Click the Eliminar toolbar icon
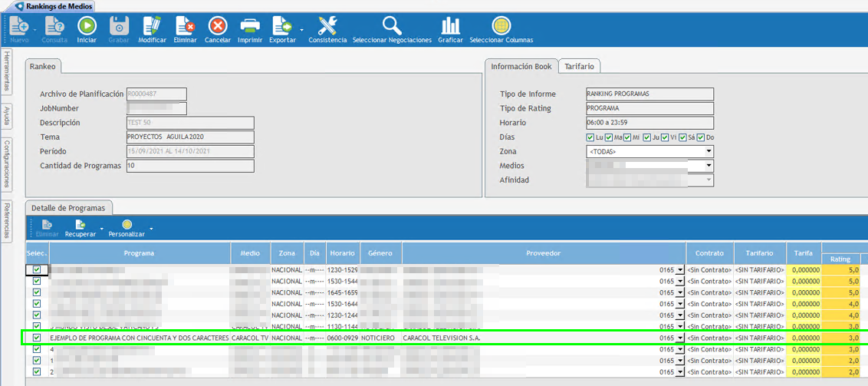 [185, 25]
